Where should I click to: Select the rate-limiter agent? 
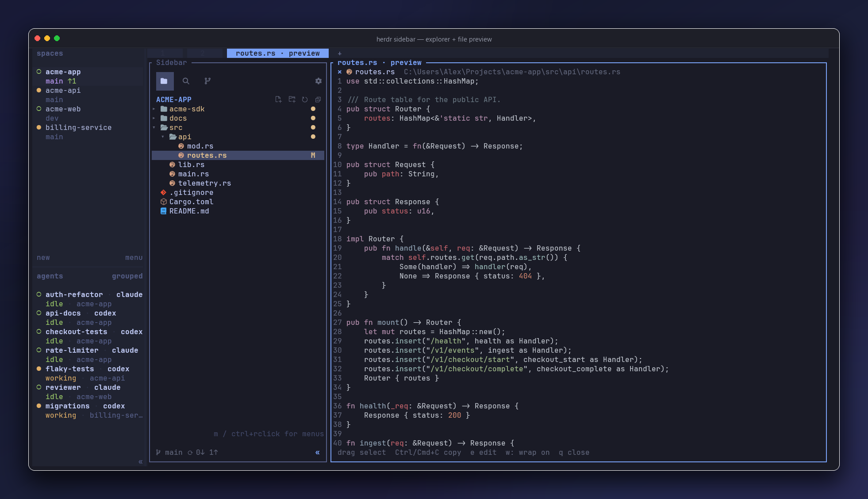pos(72,350)
